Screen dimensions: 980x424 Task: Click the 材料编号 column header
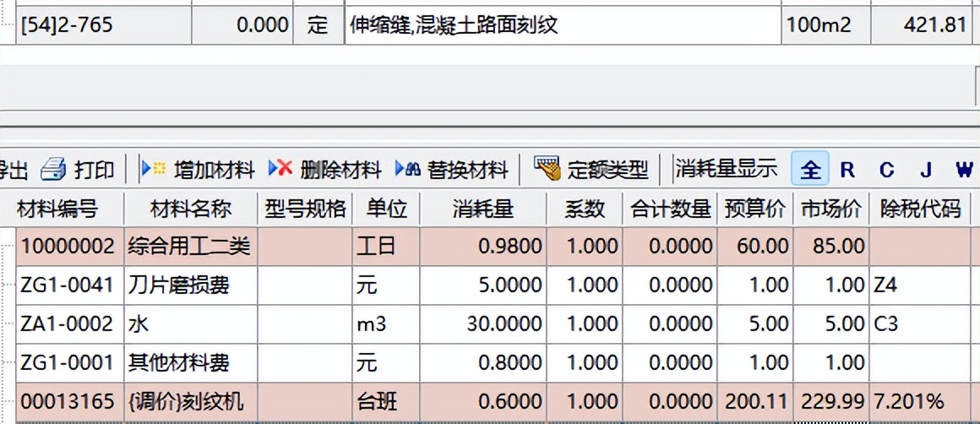pos(57,209)
